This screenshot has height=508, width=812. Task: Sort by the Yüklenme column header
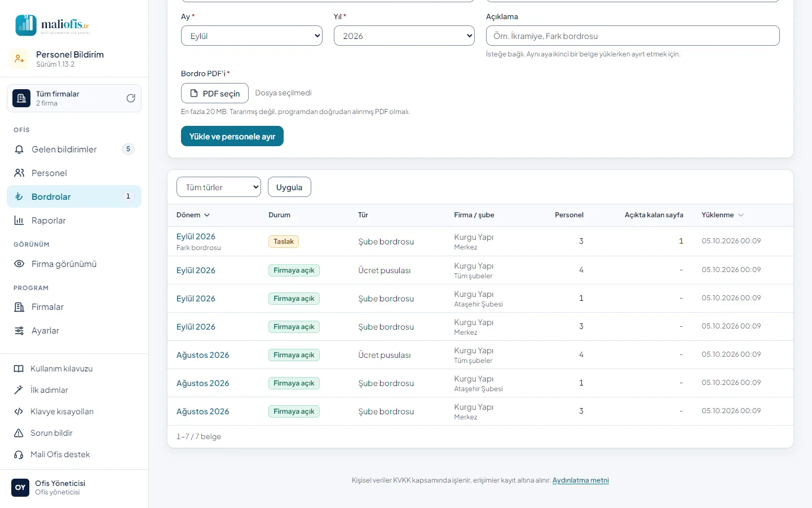pyautogui.click(x=722, y=215)
